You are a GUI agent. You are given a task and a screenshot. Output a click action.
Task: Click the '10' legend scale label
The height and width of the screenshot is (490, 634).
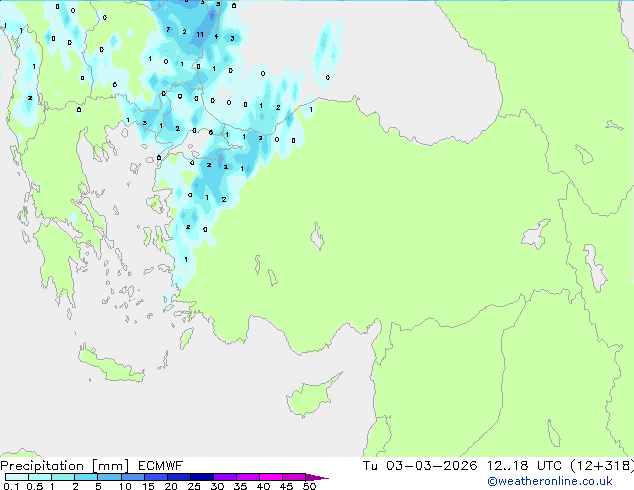tap(125, 486)
